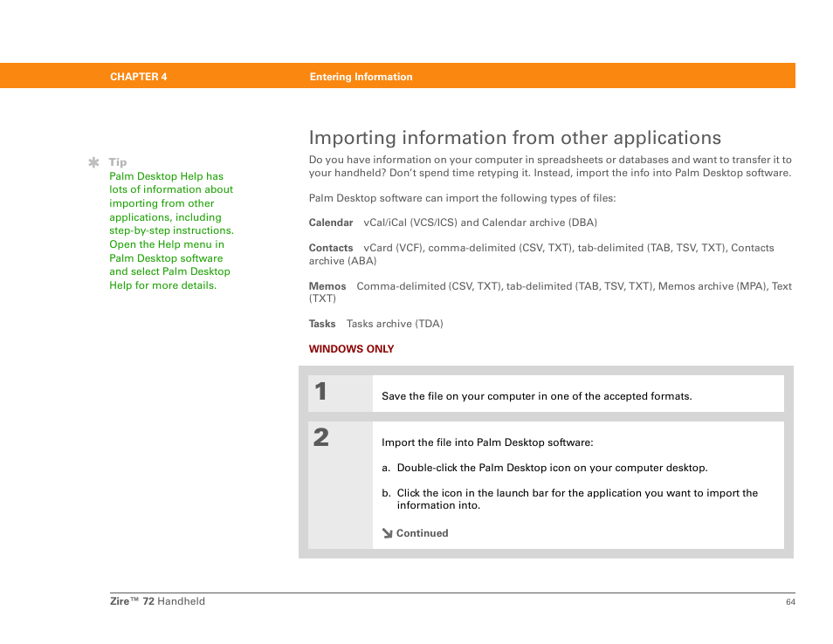This screenshot has width=833, height=644.
Task: Click page number 64 in footer
Action: (x=790, y=601)
